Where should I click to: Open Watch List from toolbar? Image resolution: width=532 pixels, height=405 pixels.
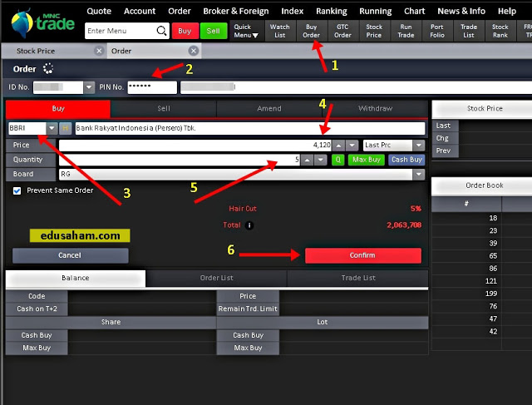[x=280, y=31]
